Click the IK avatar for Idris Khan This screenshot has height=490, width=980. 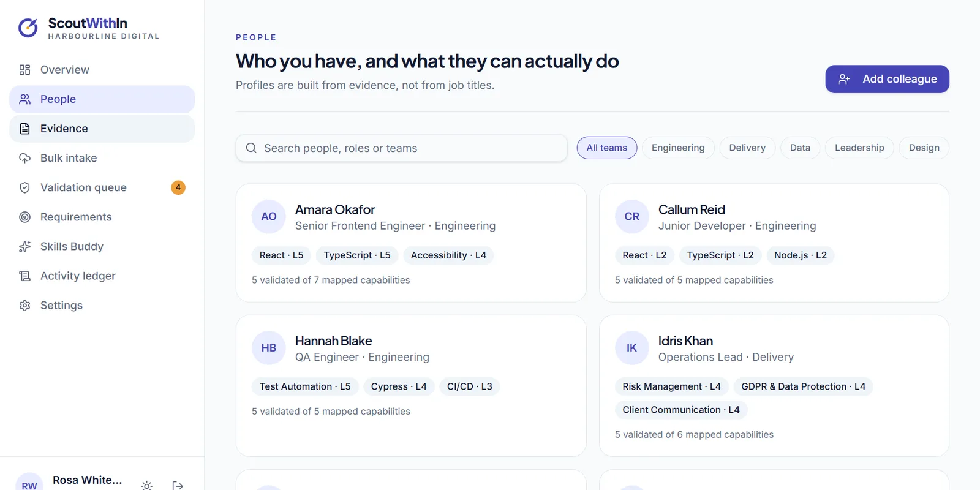tap(631, 348)
